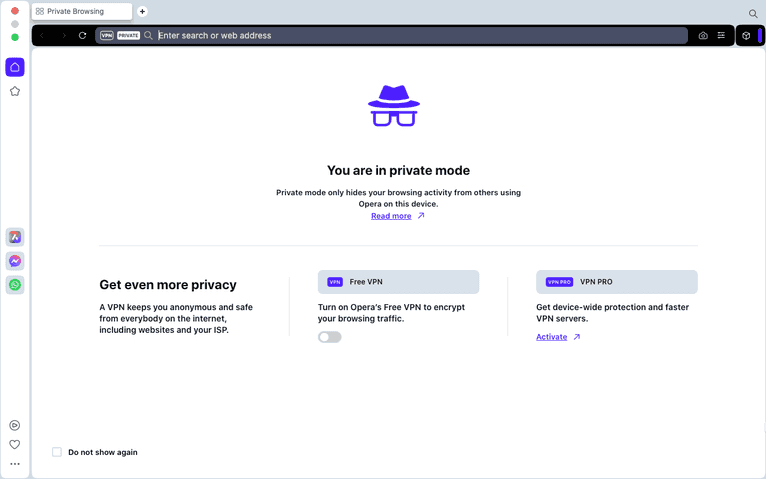Open the heart icon in the sidebar
Screen dimensions: 766x479
[x=15, y=445]
